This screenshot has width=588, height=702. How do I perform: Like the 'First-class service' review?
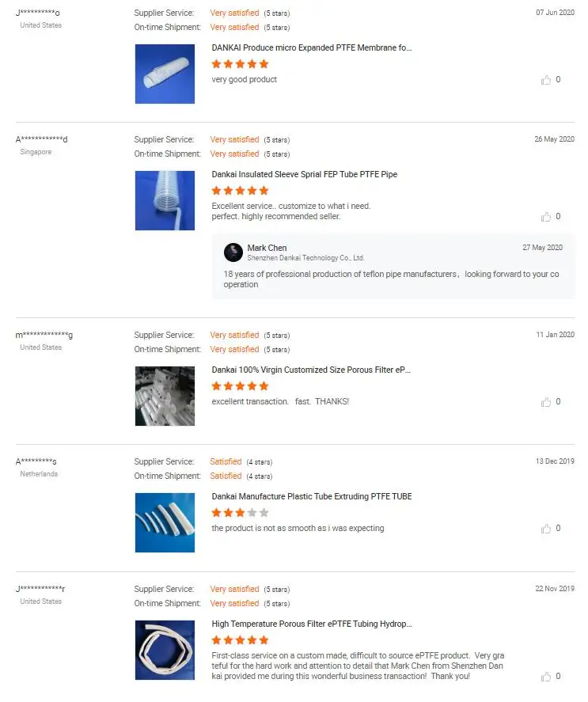pyautogui.click(x=546, y=677)
